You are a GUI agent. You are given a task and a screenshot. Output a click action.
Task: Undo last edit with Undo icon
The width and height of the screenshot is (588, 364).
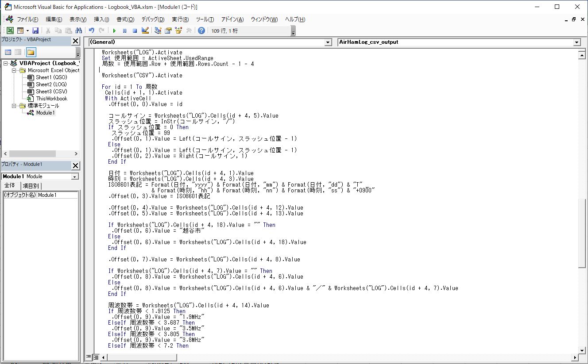pyautogui.click(x=91, y=31)
